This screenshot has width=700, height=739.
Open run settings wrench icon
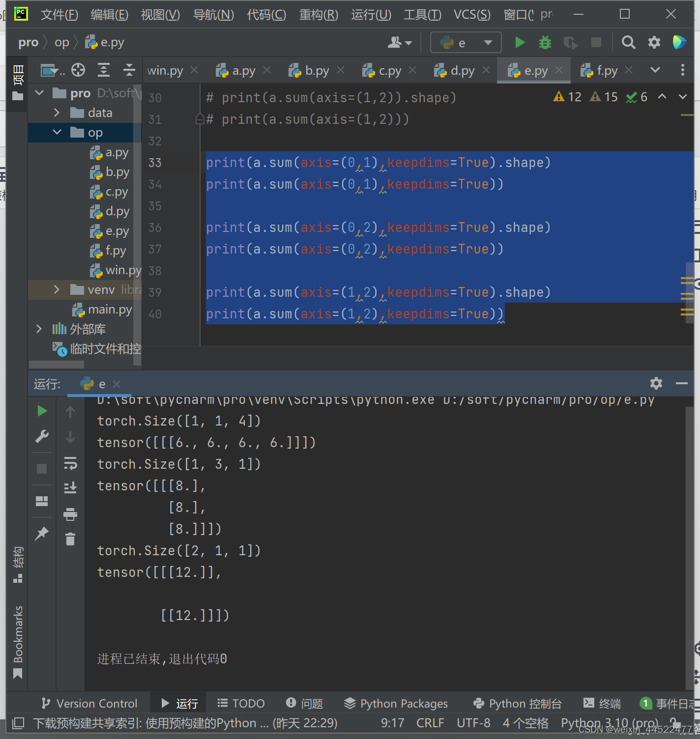(42, 436)
